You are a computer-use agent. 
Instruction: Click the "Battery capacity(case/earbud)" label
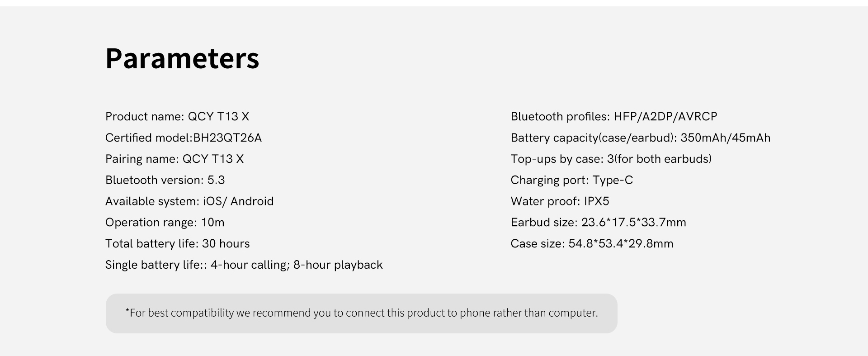tap(593, 138)
